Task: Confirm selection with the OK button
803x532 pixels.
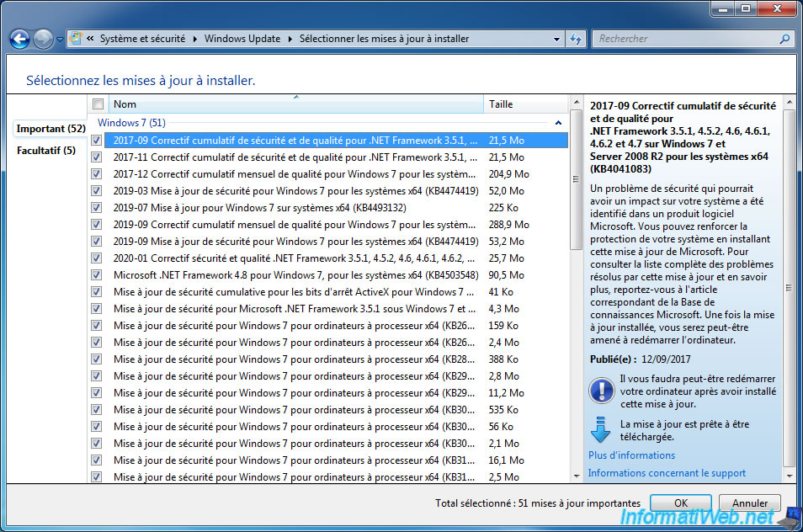Action: 681,503
